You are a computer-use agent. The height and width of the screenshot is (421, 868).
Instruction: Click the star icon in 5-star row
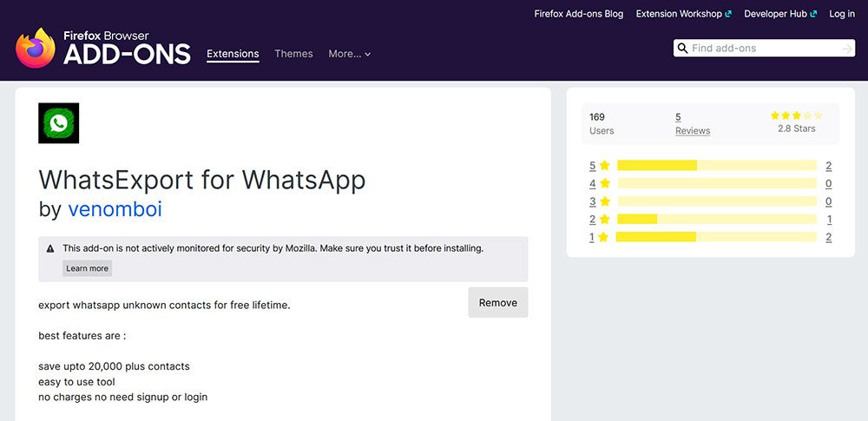604,165
